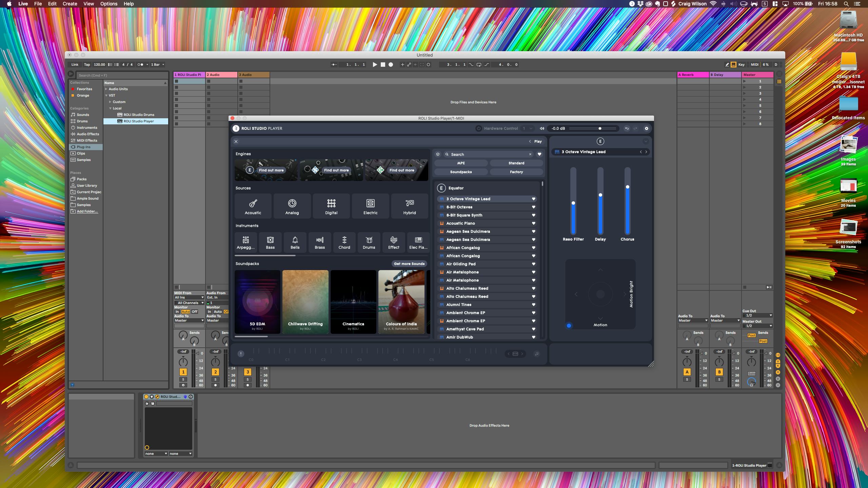Favorite the 8-Bit Octaves preset heart
This screenshot has height=488, width=868.
point(533,207)
